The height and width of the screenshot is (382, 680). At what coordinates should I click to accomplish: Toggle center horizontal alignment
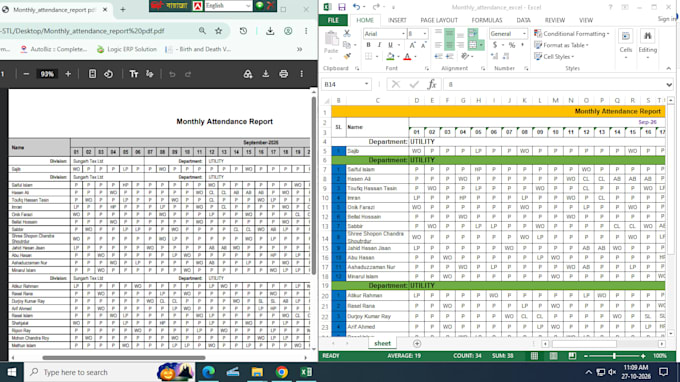tap(449, 45)
